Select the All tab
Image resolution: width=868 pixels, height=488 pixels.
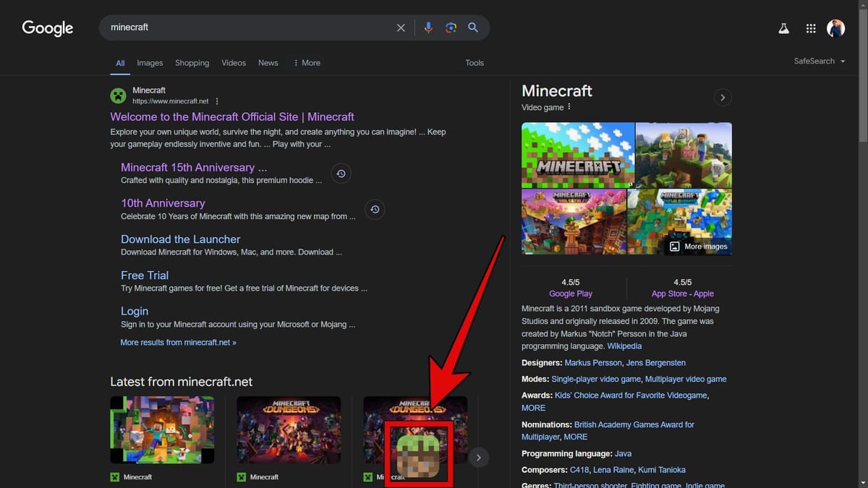120,63
